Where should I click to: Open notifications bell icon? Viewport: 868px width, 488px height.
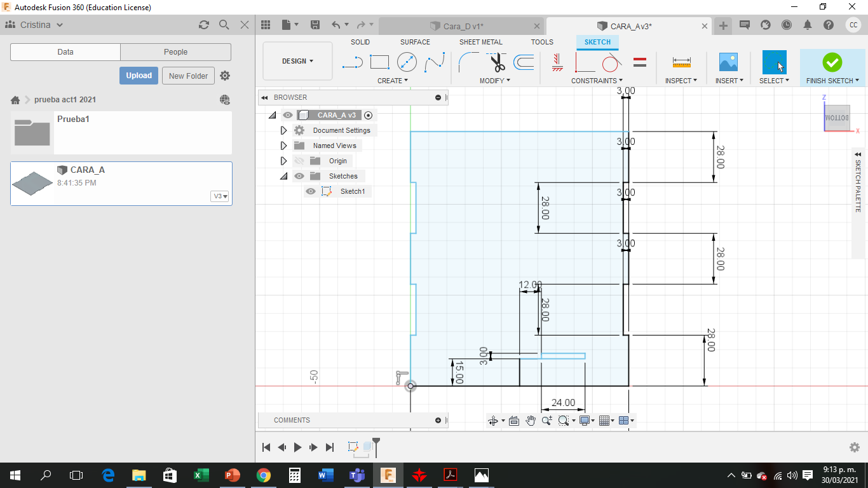pos(808,25)
